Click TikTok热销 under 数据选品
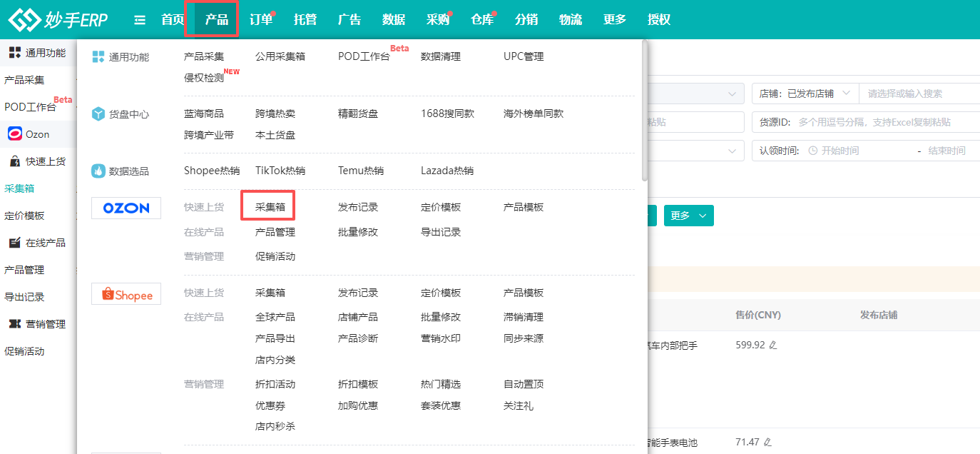 (x=280, y=171)
